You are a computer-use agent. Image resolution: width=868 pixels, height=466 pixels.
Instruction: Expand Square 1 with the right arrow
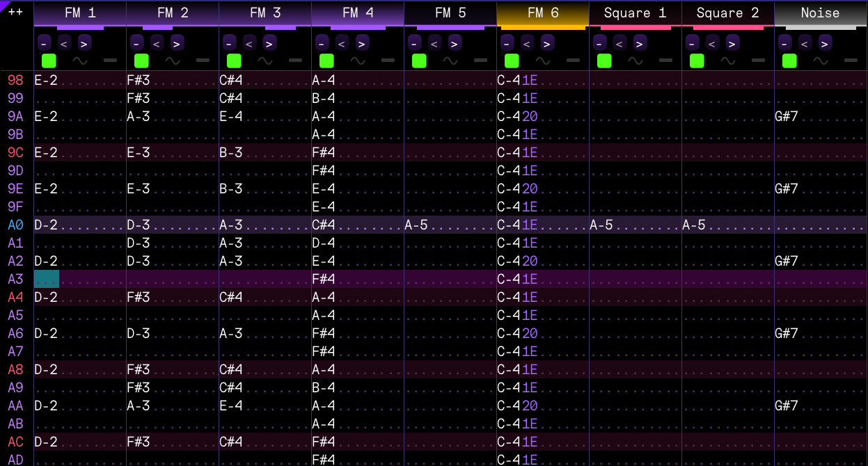point(640,44)
